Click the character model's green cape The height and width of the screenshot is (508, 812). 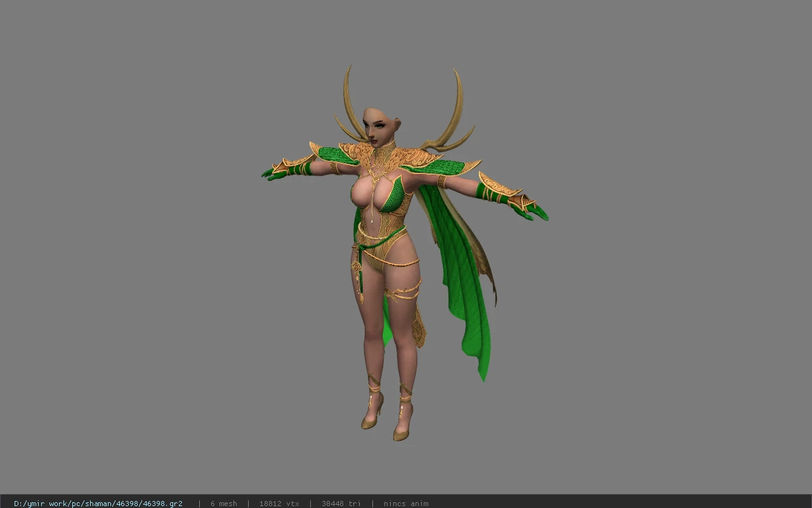point(460,273)
